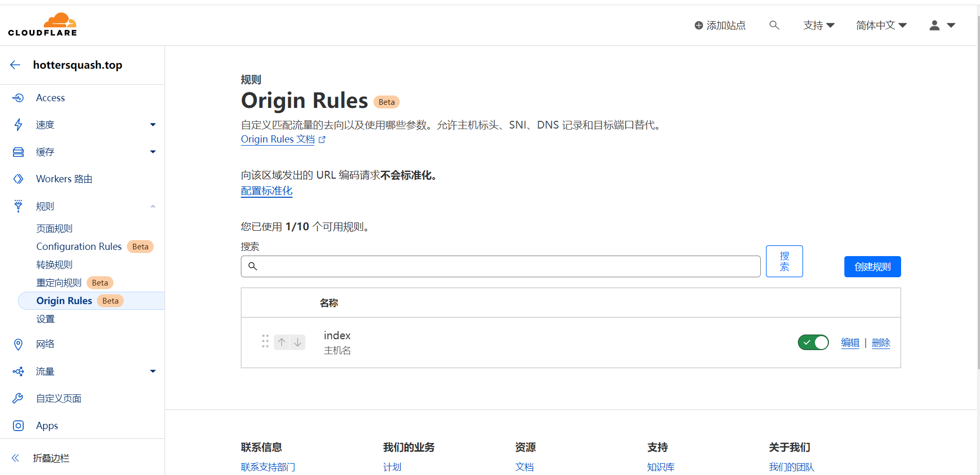
Task: Delete the index rule via 删除
Action: (x=881, y=342)
